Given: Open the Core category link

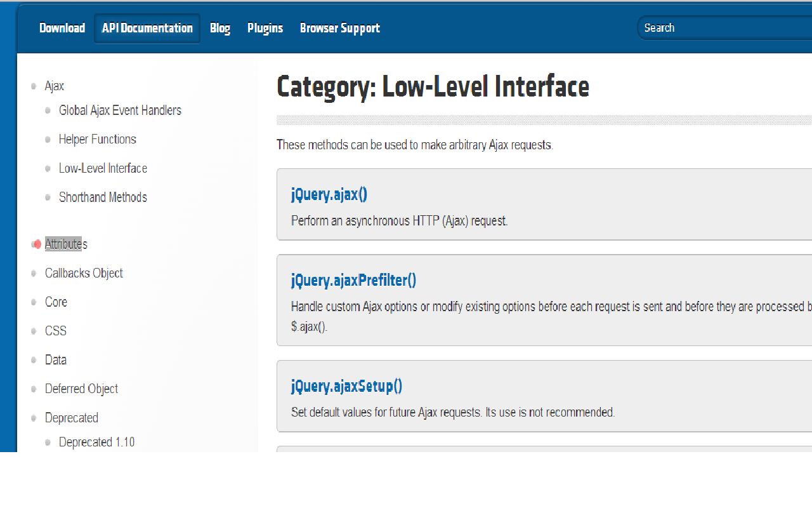Looking at the screenshot, I should [56, 302].
